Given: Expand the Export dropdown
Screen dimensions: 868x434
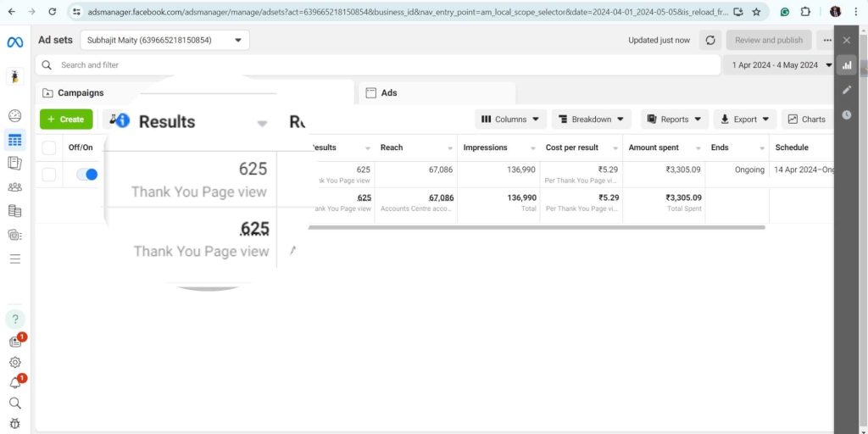Looking at the screenshot, I should pos(745,119).
